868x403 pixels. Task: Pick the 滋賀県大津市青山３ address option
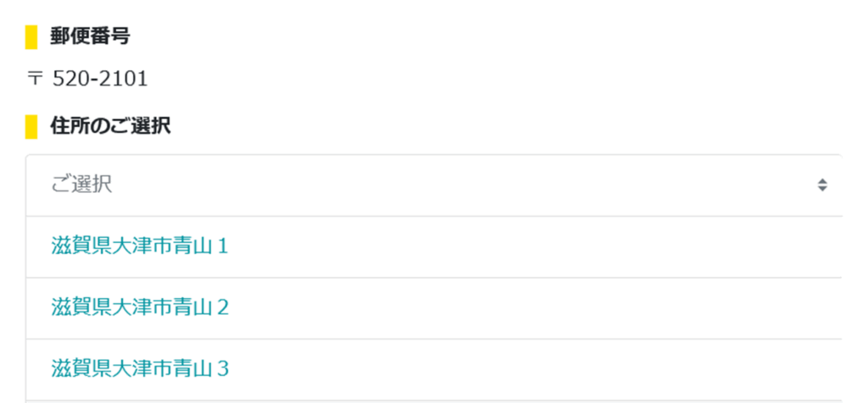click(x=140, y=369)
